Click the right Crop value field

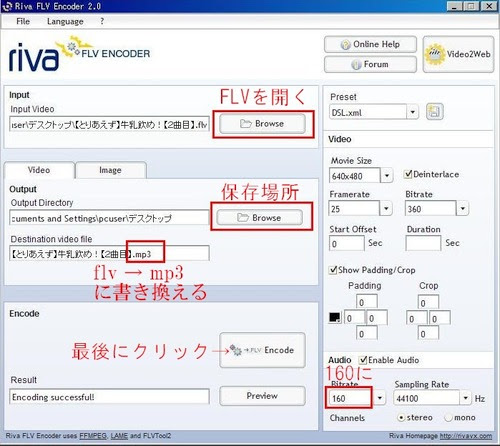click(440, 318)
